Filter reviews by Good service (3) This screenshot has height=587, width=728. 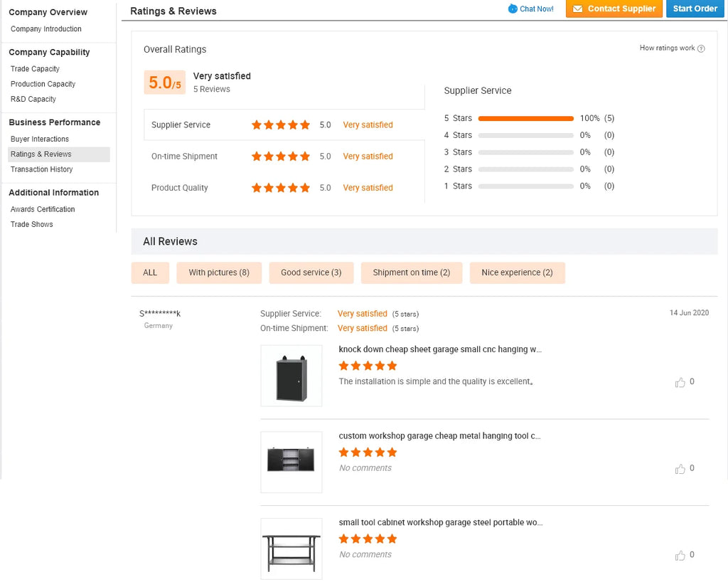pos(311,273)
